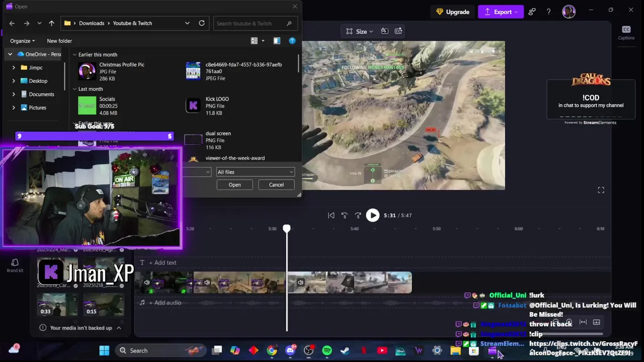644x362 pixels.
Task: Open Clipchamp help question mark
Action: tap(548, 12)
